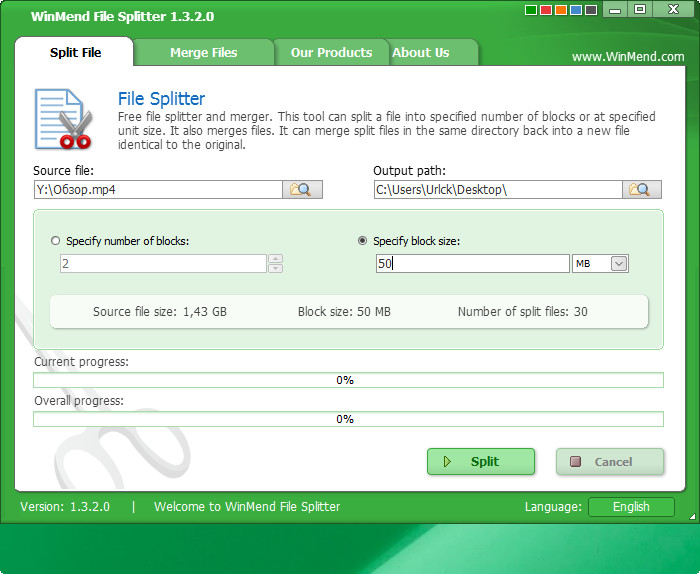
Task: Minimize the WinMend window
Action: 615,9
